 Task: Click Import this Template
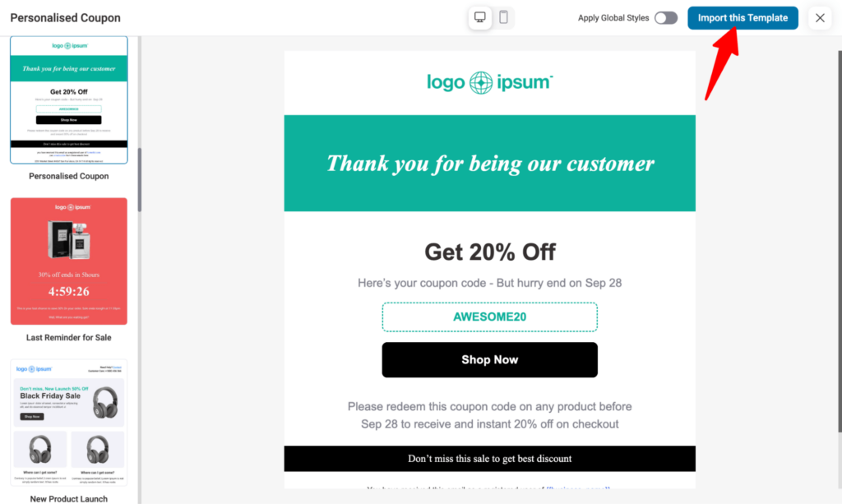coord(743,17)
